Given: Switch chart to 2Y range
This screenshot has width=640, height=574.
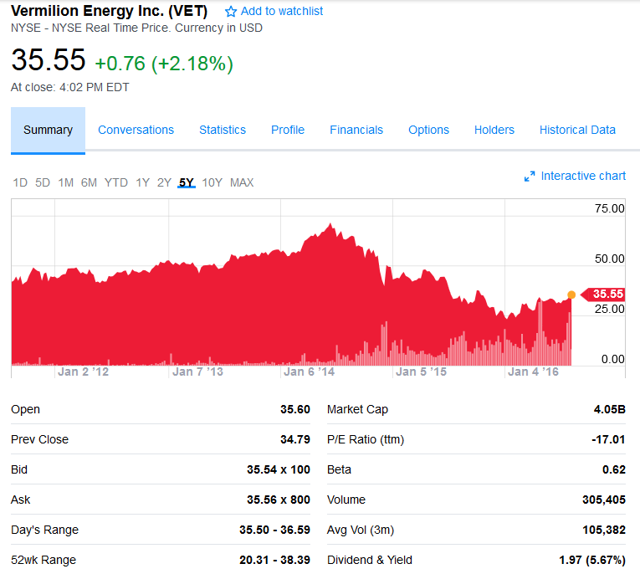Looking at the screenshot, I should pyautogui.click(x=164, y=182).
